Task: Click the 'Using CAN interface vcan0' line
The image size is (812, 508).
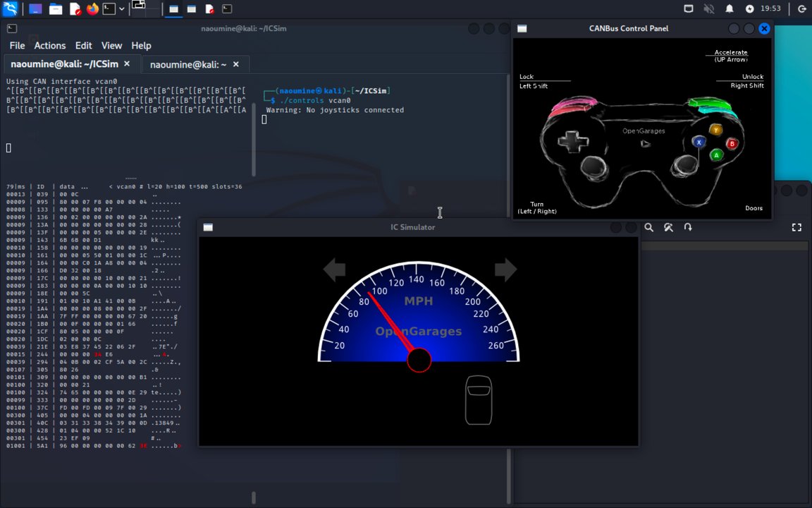Action: click(x=61, y=81)
